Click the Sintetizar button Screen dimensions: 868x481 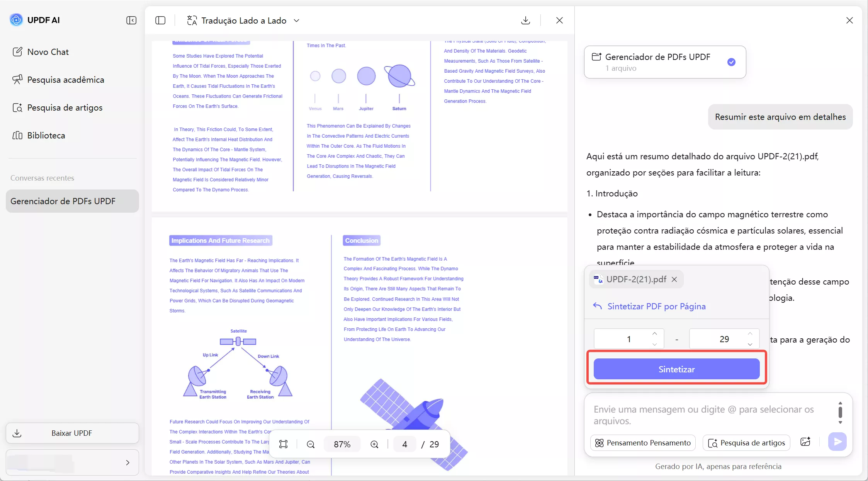(676, 369)
